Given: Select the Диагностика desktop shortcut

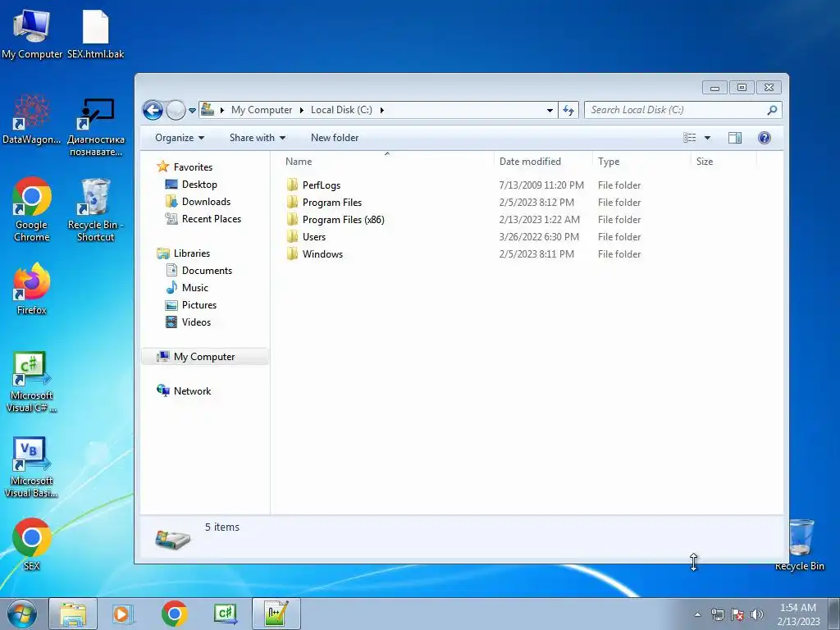Looking at the screenshot, I should [96, 126].
